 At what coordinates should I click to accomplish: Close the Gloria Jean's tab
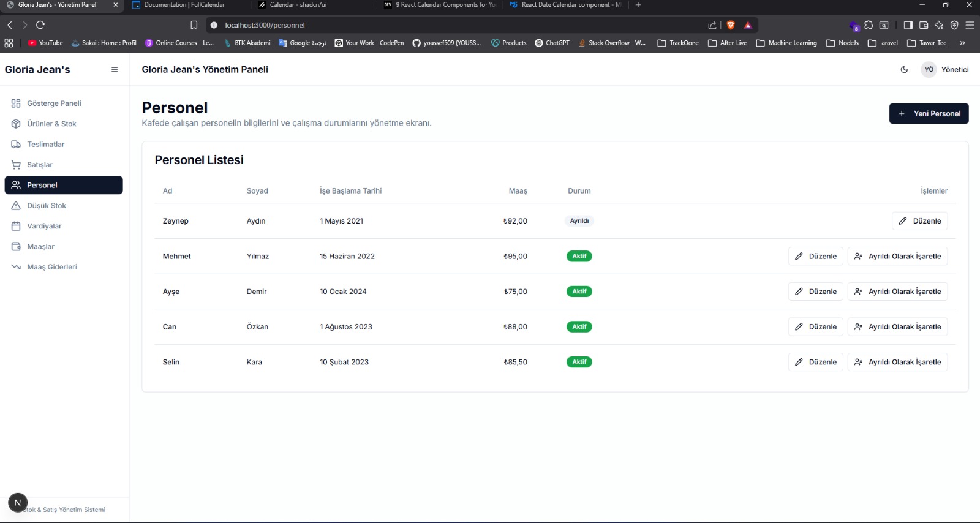tap(115, 5)
